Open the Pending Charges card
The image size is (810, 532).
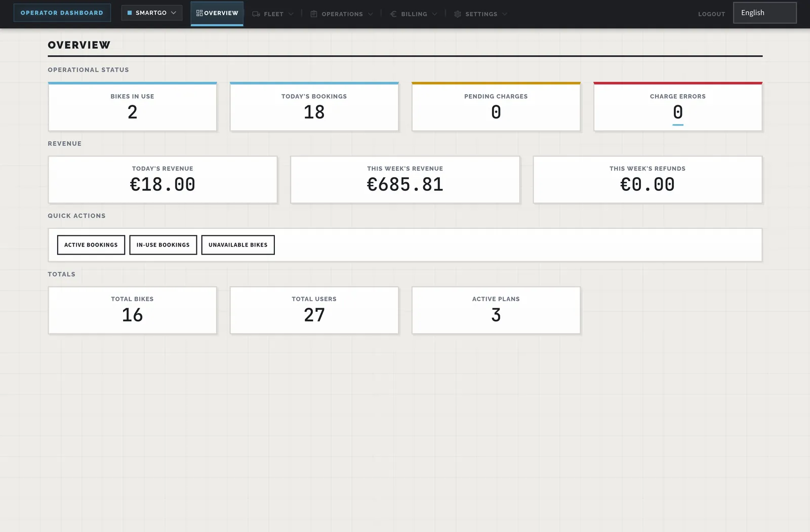click(496, 107)
